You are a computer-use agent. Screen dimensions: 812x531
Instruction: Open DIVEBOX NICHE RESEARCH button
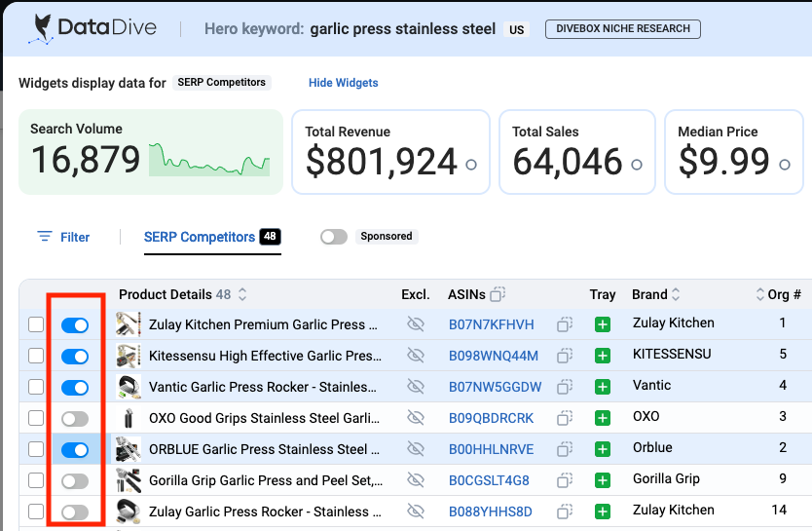[623, 29]
